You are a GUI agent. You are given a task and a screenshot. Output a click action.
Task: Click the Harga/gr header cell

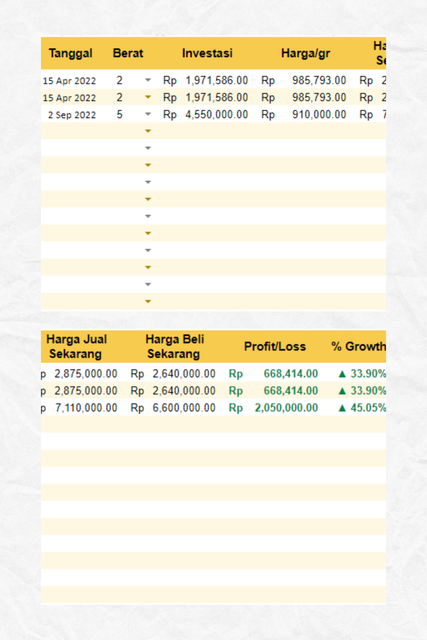click(305, 53)
